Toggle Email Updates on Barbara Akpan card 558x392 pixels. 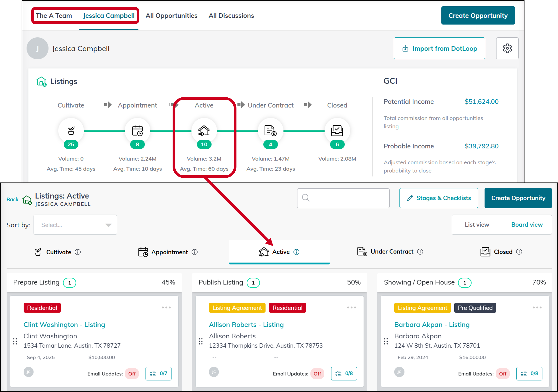click(502, 373)
